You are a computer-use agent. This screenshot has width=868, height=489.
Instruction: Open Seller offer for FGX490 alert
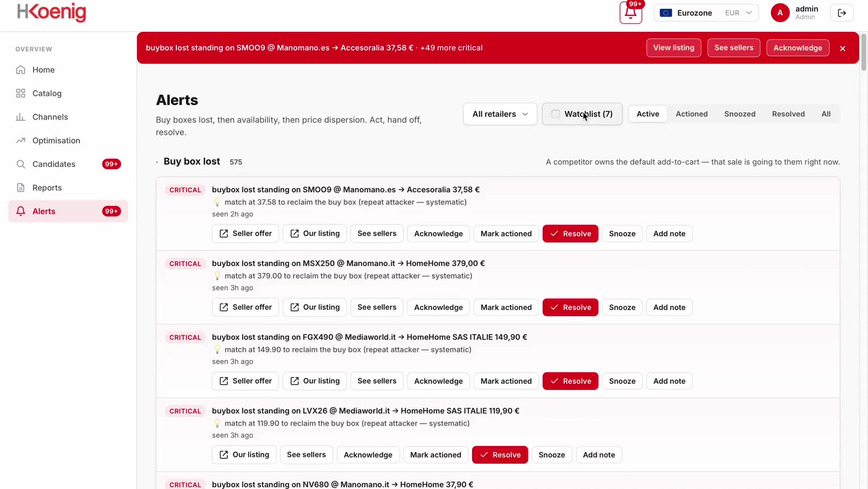click(x=245, y=381)
